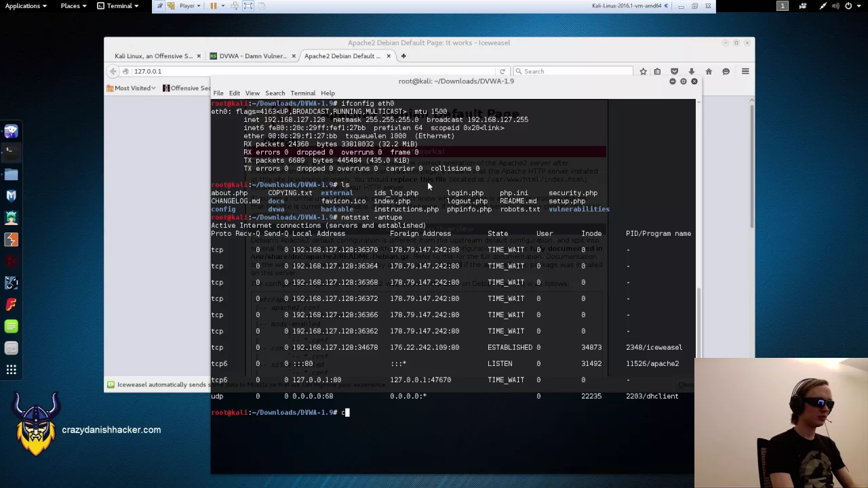Open the Iceweasel hamburger menu
This screenshot has width=868, height=488.
[745, 71]
